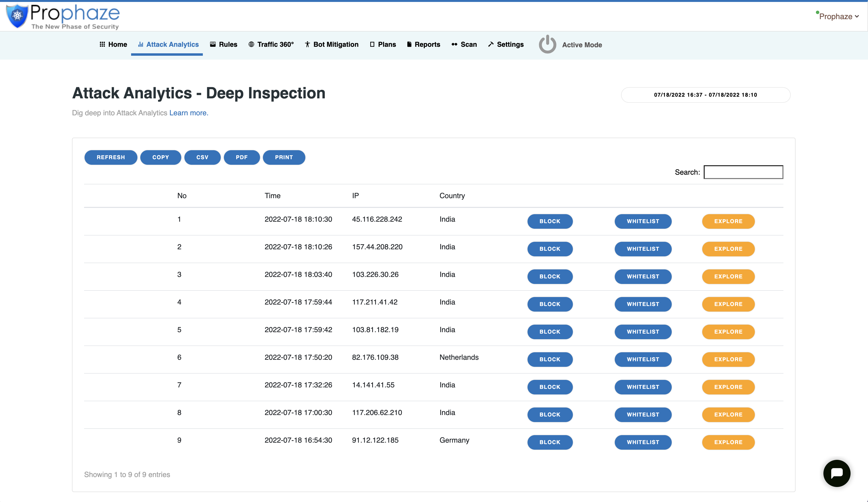Toggle the Active Mode power button

point(547,44)
